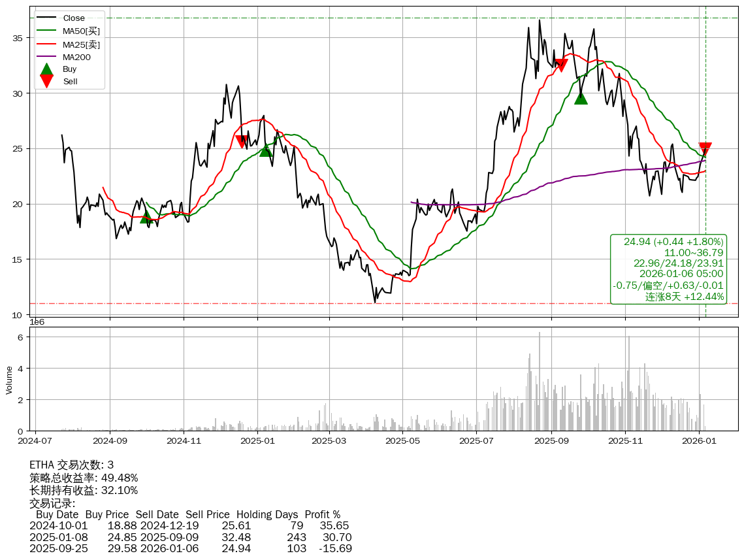Click the -15.69 profit value
This screenshot has height=560, width=744.
pos(336,548)
